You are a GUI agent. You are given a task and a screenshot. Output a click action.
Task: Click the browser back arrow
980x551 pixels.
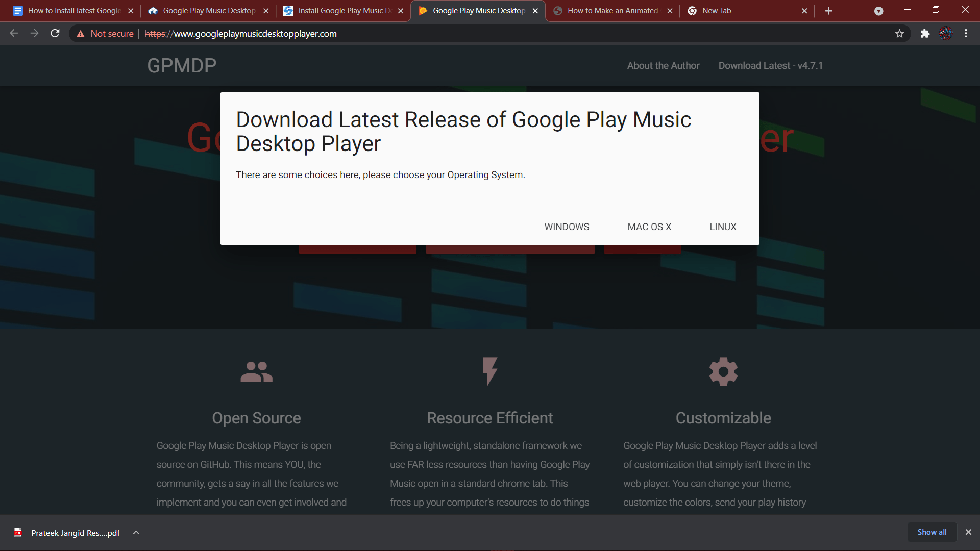click(14, 34)
